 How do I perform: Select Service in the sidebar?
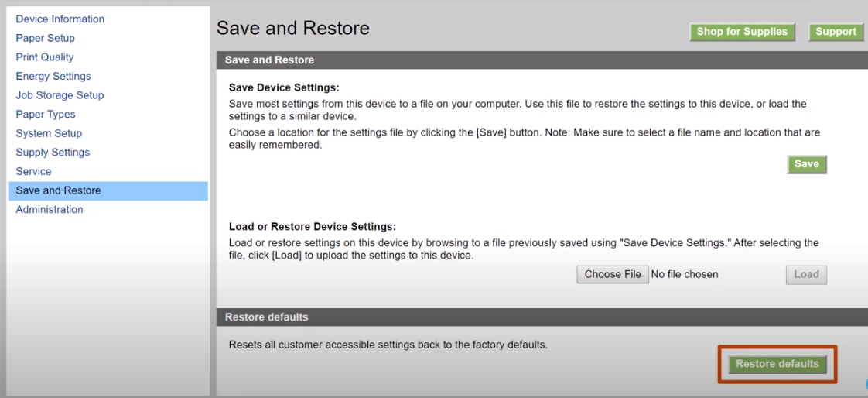click(x=33, y=171)
